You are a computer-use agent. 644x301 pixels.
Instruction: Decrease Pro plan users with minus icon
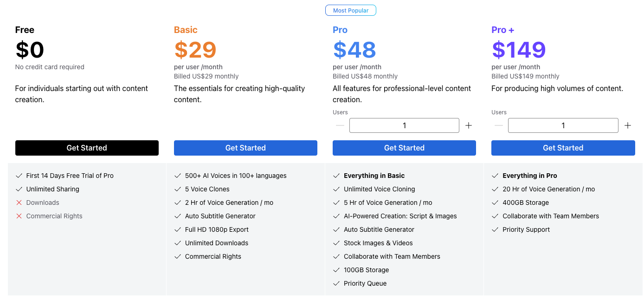[340, 125]
